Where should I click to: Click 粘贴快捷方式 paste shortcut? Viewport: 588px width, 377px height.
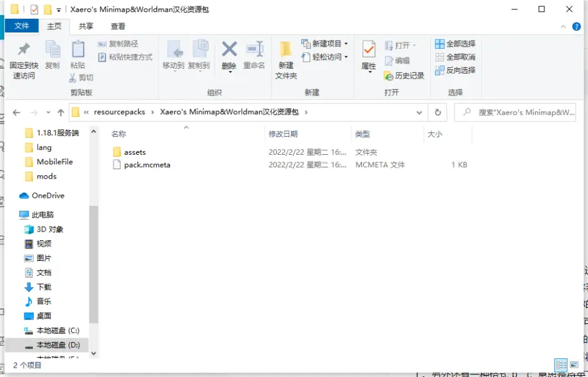[x=125, y=57]
